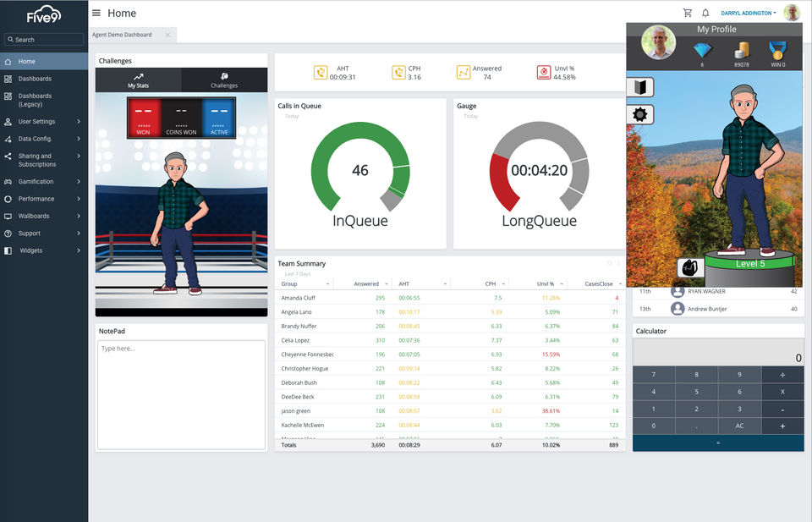Click the Answered chart icon
The height and width of the screenshot is (522, 812).
click(x=463, y=73)
